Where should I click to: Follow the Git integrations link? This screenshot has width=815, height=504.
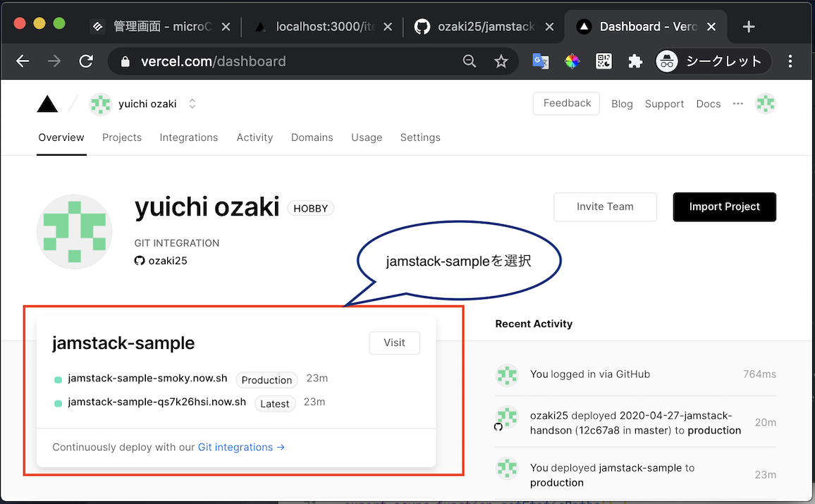(241, 447)
